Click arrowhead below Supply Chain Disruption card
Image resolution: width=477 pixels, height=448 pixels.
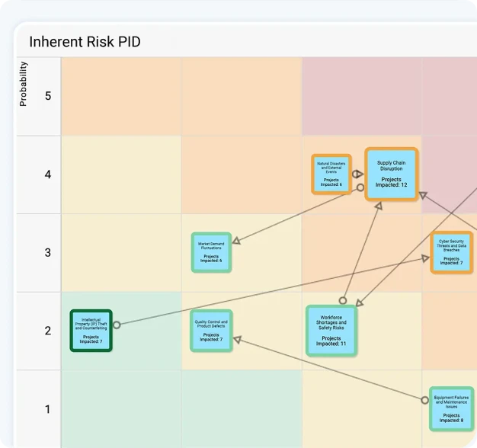(378, 206)
